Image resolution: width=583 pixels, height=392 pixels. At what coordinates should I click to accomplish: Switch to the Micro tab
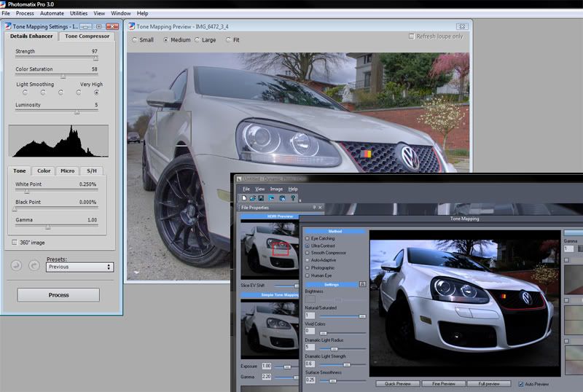click(x=67, y=170)
